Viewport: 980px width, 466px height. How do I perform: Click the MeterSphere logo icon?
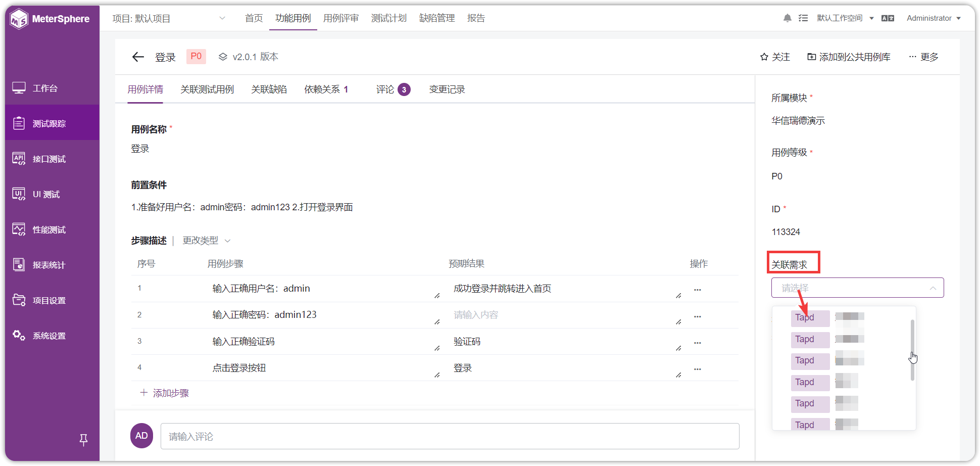[19, 19]
